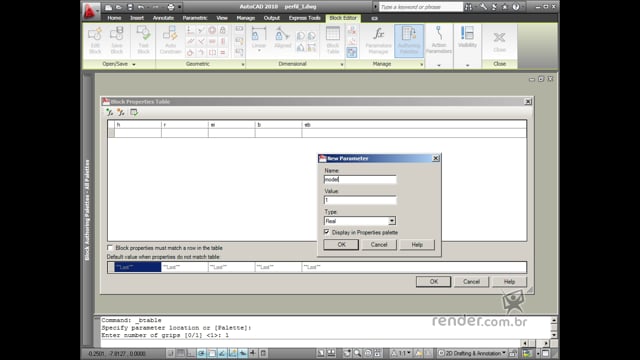Open the Block Table ribbon tool
This screenshot has width=640, height=360.
(x=333, y=40)
